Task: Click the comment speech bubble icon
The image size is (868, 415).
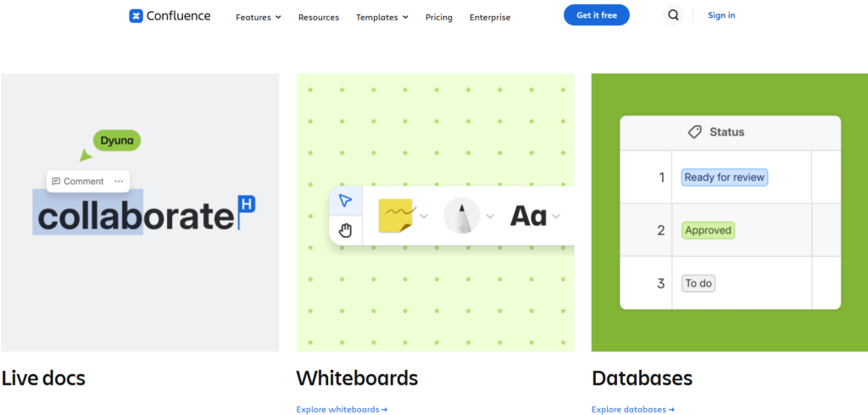Action: pyautogui.click(x=56, y=181)
